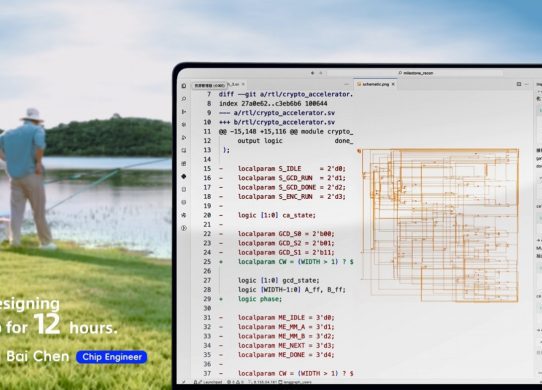Go back with the title bar arrow

click(x=312, y=73)
